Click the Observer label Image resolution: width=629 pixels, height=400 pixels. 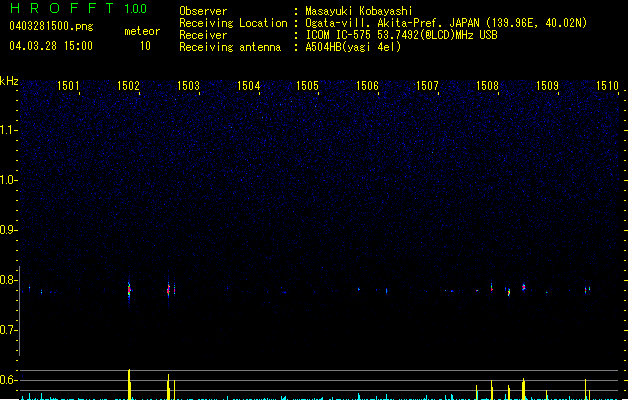click(203, 11)
